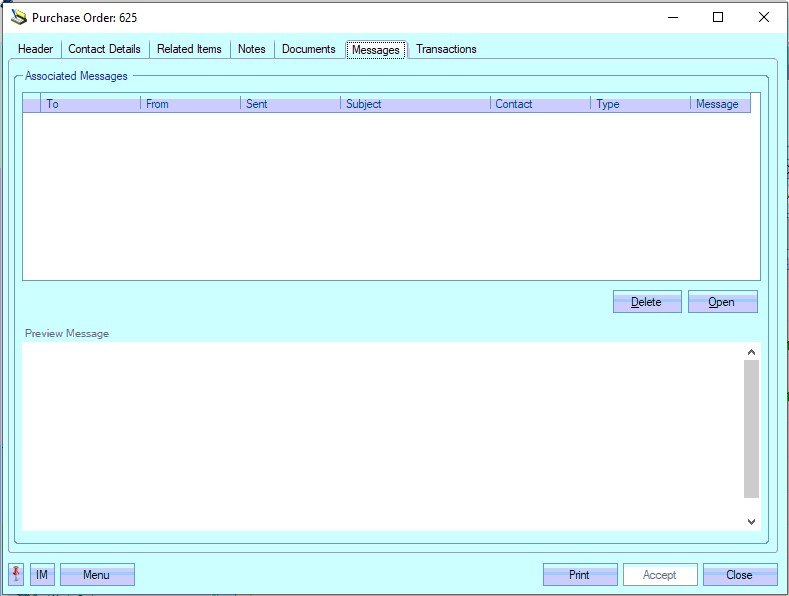Click the red pin icon

[16, 575]
